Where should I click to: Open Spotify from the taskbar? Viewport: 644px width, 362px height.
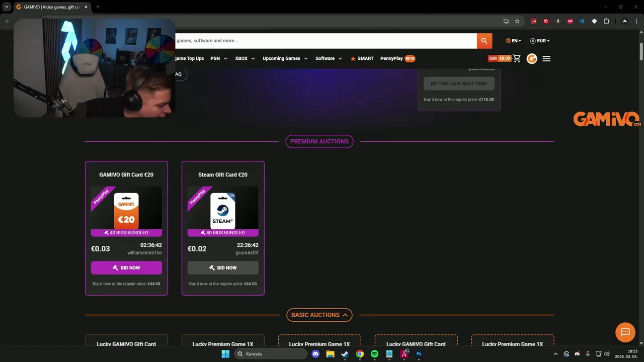pos(374,354)
